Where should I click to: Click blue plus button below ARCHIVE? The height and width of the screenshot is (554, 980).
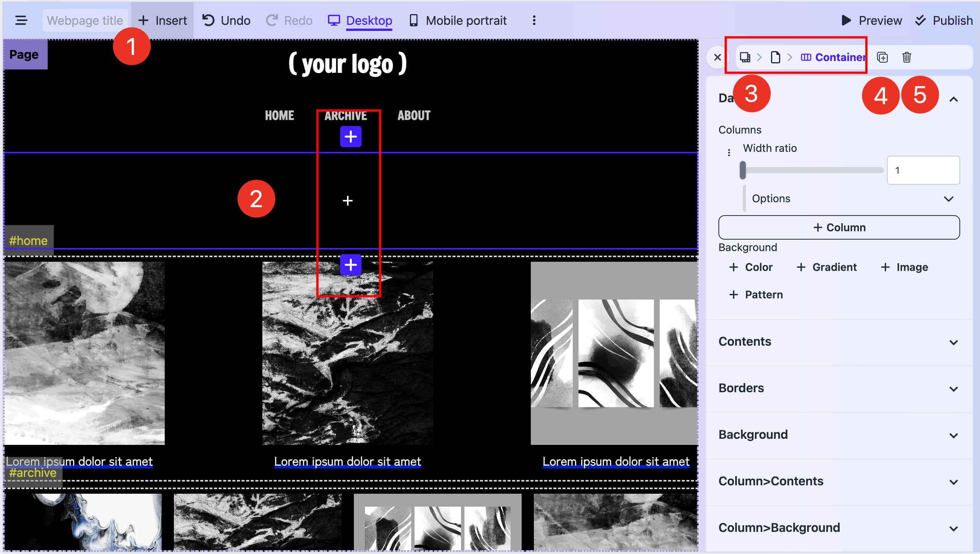point(350,137)
